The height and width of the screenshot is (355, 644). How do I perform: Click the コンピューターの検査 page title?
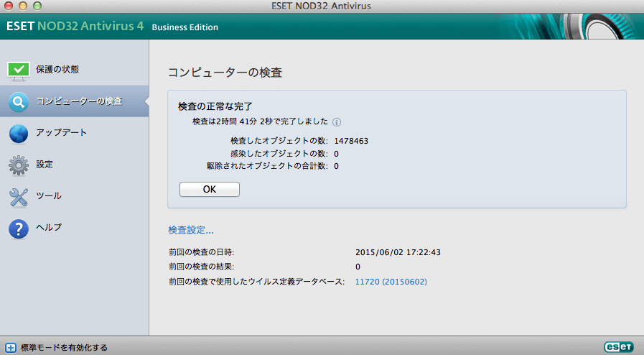225,73
